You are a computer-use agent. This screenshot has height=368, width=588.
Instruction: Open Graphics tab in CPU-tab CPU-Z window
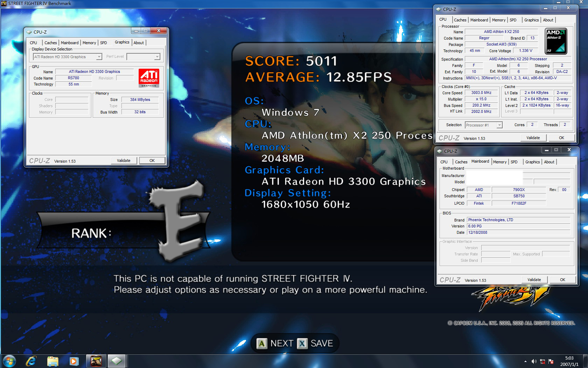point(531,20)
